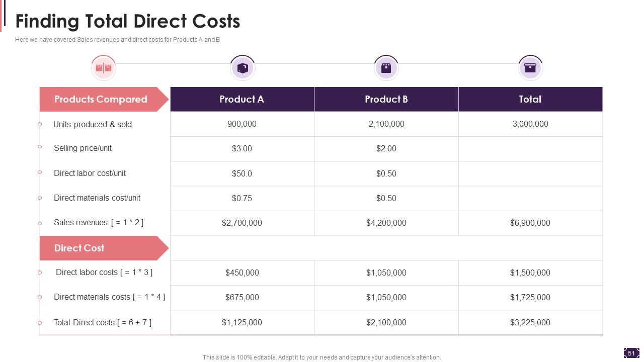Click the '100% editable' footer note

click(322, 357)
